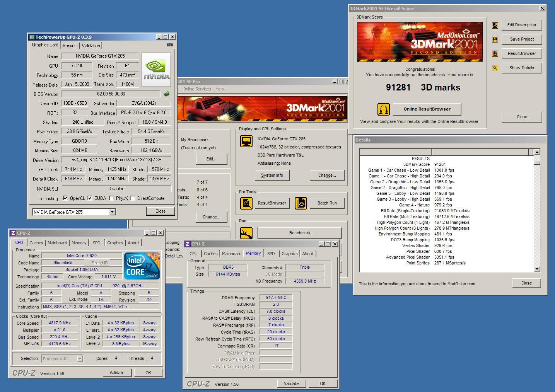The image size is (555, 392).
Task: Click the 3DMark2001 banner in the score window
Action: tap(420, 42)
